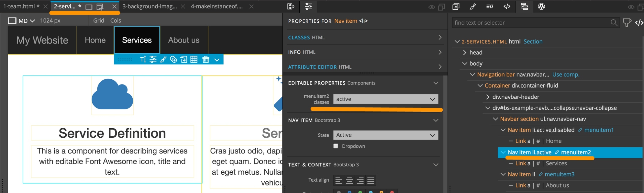
Task: Click the Home nav link on the page
Action: 95,40
